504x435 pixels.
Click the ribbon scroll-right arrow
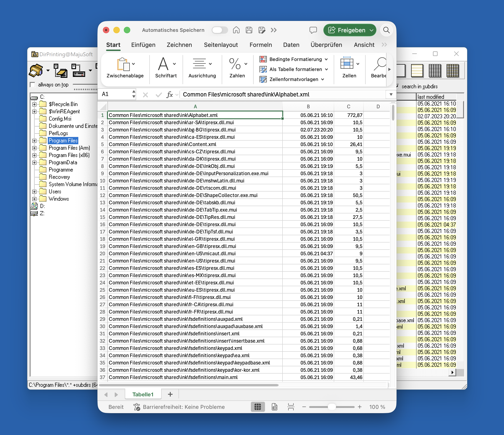pyautogui.click(x=389, y=69)
